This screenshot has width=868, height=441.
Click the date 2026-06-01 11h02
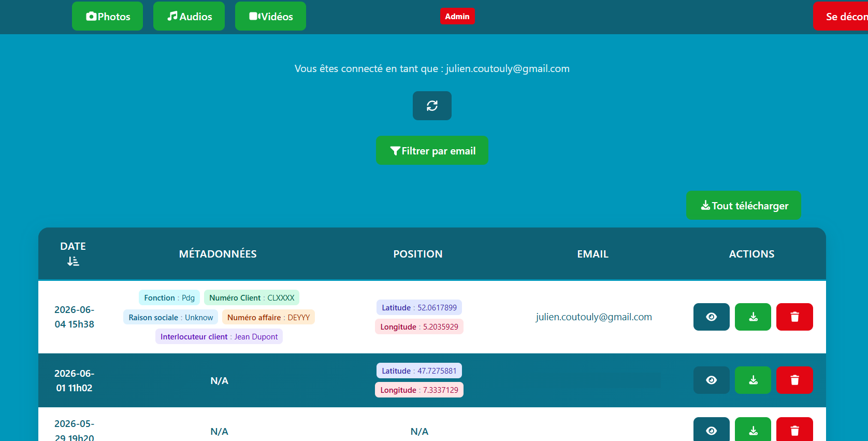[x=74, y=380]
